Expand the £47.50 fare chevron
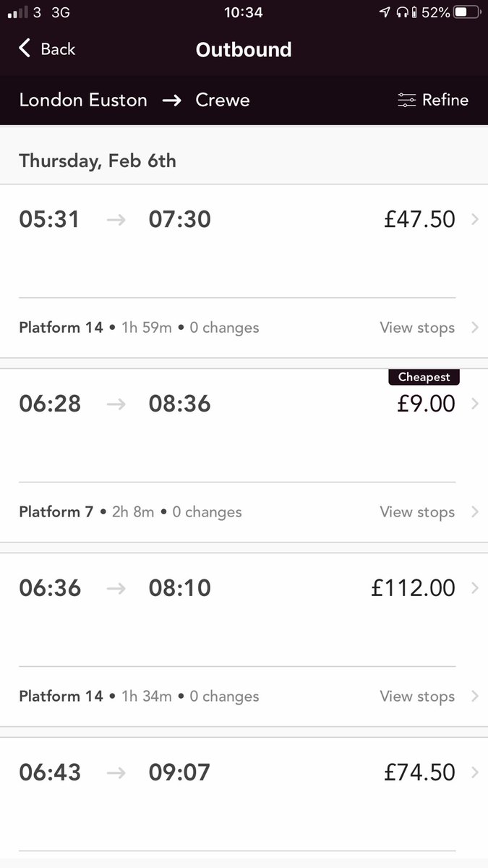488x868 pixels. pos(475,219)
